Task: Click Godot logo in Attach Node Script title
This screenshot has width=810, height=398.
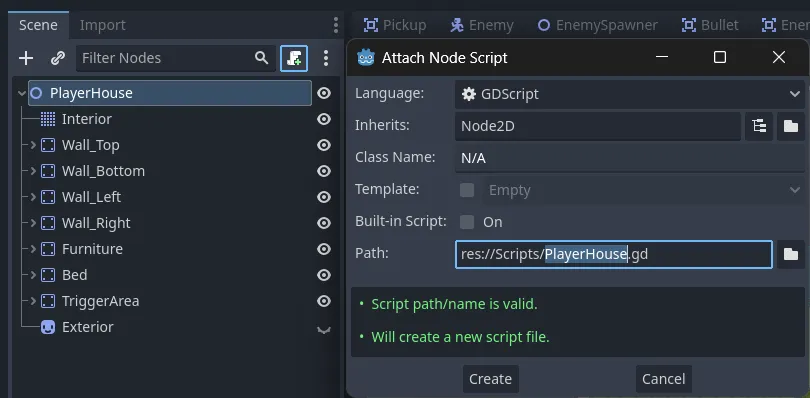Action: tap(366, 57)
